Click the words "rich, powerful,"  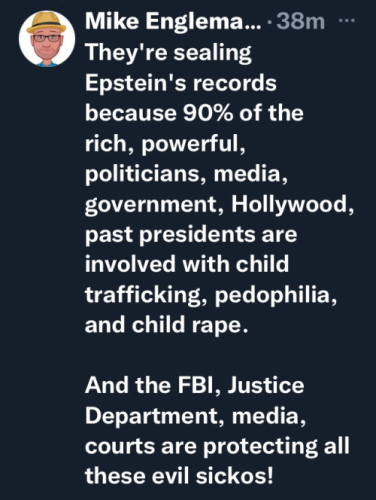(x=165, y=144)
